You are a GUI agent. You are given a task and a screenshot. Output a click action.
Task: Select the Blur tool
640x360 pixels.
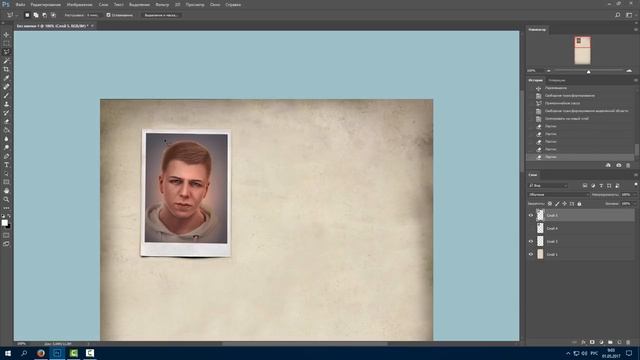[6, 139]
